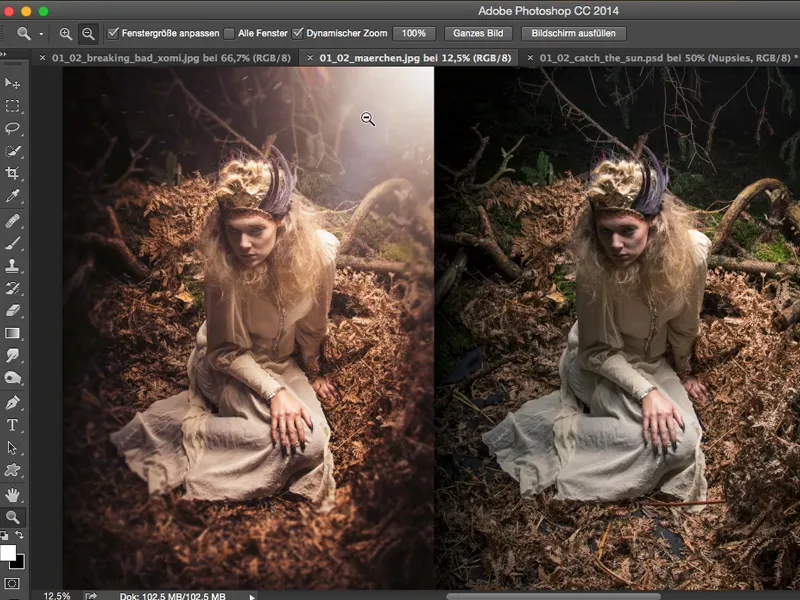
Task: Switch to 01_02_catch_the_sun.psd tab
Action: point(665,58)
